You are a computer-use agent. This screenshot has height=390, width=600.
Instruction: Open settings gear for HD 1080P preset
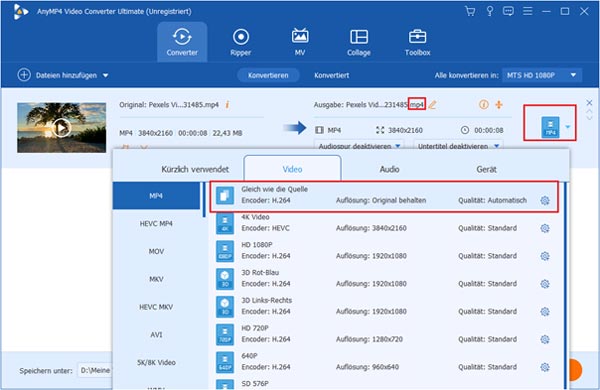pos(545,256)
